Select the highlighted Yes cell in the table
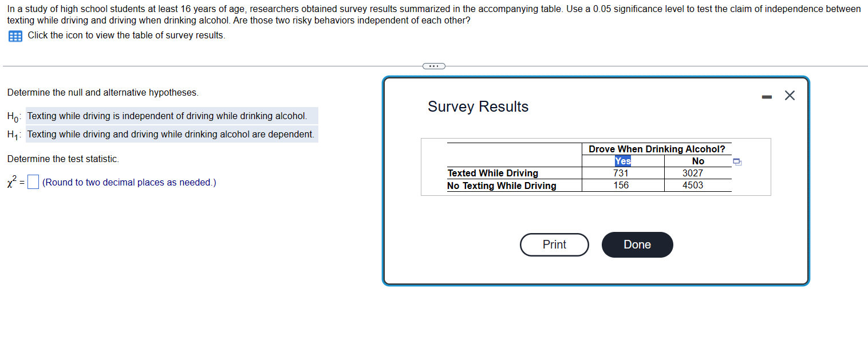868x347 pixels. (623, 161)
